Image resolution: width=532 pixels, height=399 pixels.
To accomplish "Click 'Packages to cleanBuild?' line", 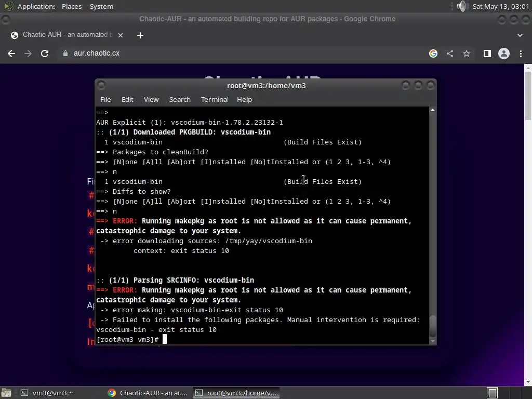I will (160, 152).
